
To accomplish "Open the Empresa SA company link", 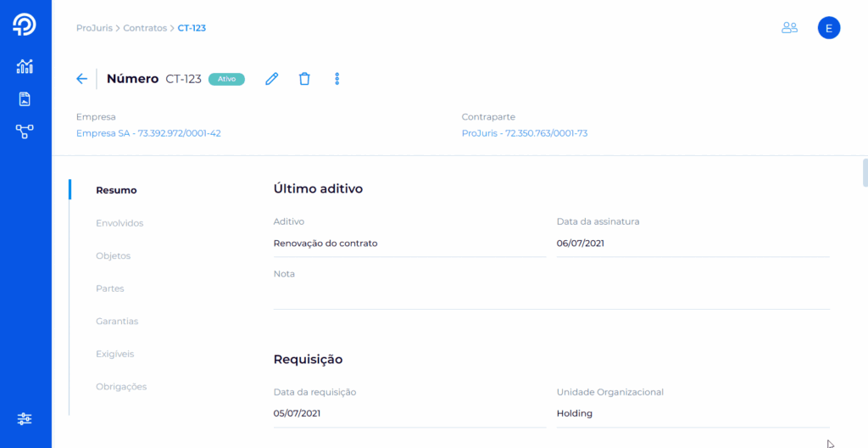I will (148, 133).
